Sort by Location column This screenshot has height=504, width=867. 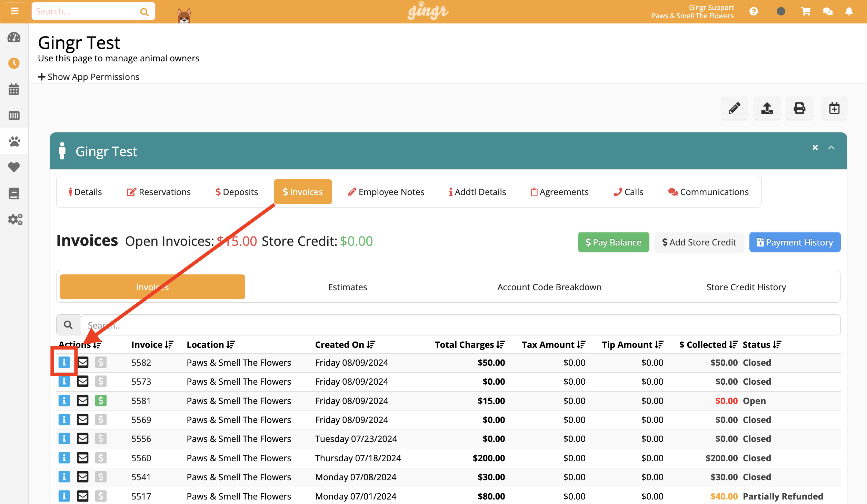(211, 345)
